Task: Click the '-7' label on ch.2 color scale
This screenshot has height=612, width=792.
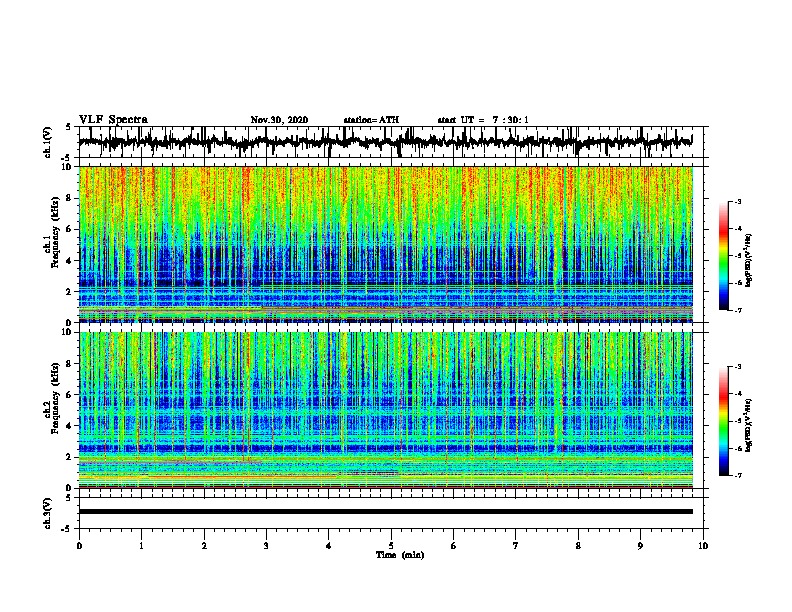Action: pos(738,475)
